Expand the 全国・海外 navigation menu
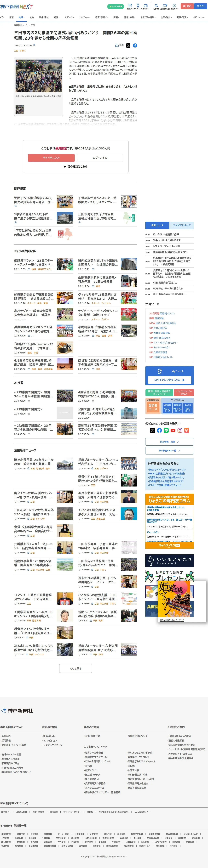This screenshot has width=208, height=868. tap(167, 17)
